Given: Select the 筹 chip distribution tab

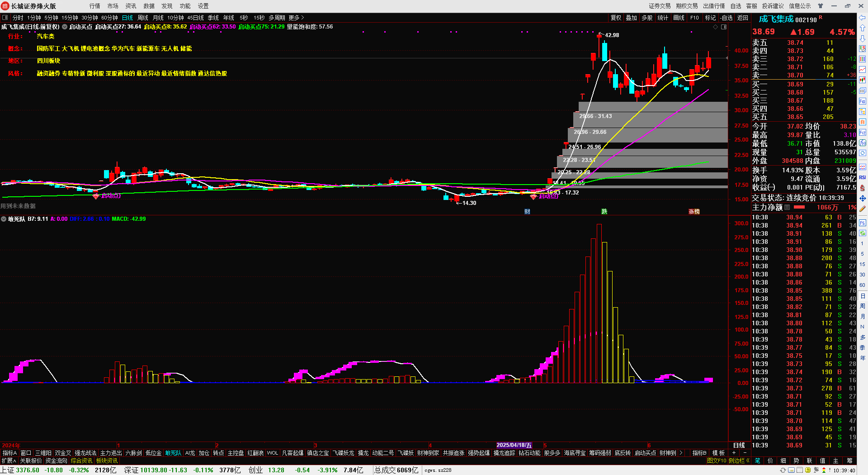Looking at the screenshot, I should pyautogui.click(x=849, y=461).
